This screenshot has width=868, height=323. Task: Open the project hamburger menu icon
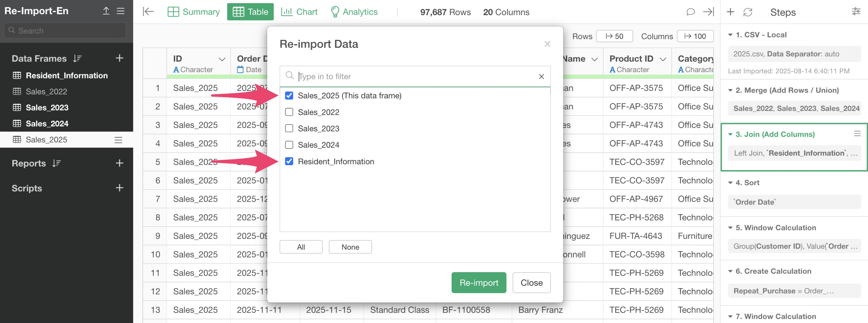pyautogui.click(x=121, y=11)
